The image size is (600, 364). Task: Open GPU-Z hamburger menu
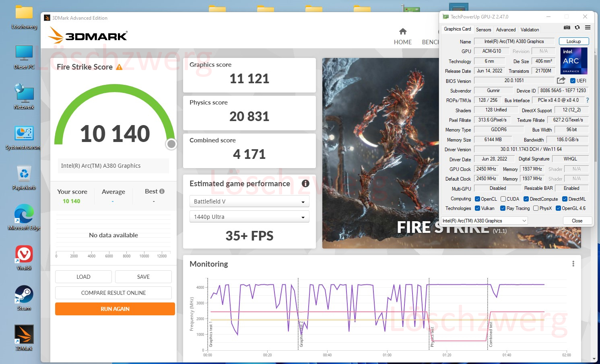(588, 27)
